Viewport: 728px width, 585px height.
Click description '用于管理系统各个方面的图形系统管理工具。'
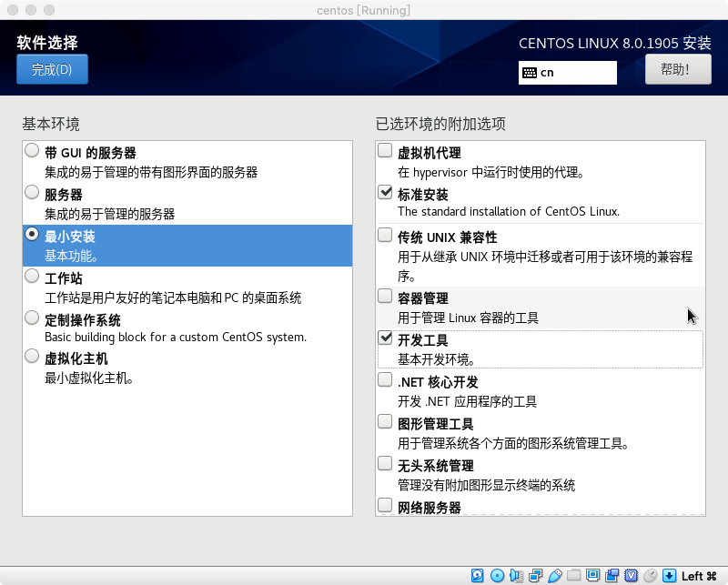[513, 444]
